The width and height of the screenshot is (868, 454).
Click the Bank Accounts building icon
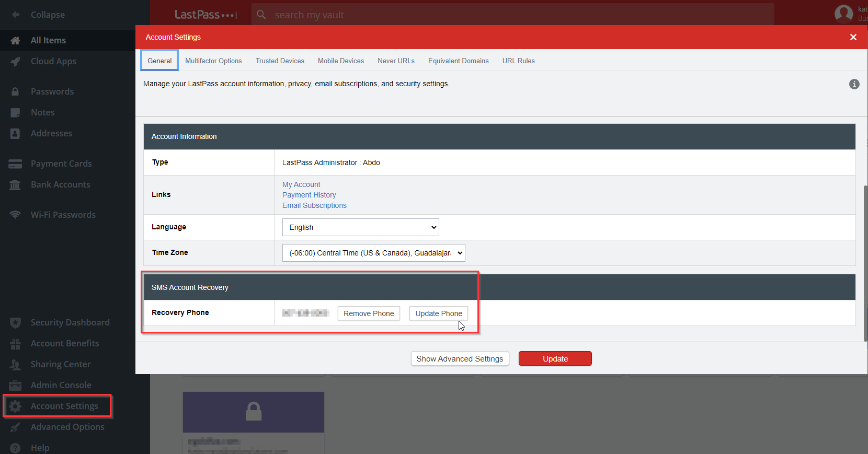pyautogui.click(x=15, y=184)
